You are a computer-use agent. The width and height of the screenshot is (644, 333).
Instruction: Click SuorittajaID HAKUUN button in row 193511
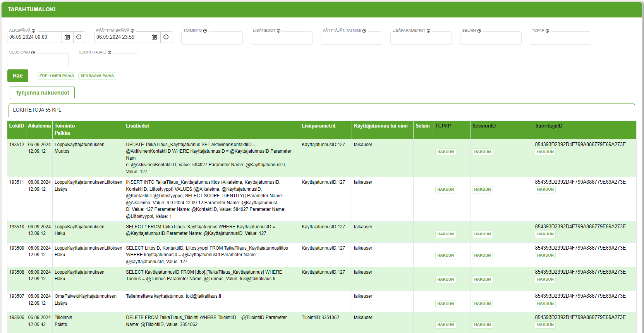(x=545, y=190)
